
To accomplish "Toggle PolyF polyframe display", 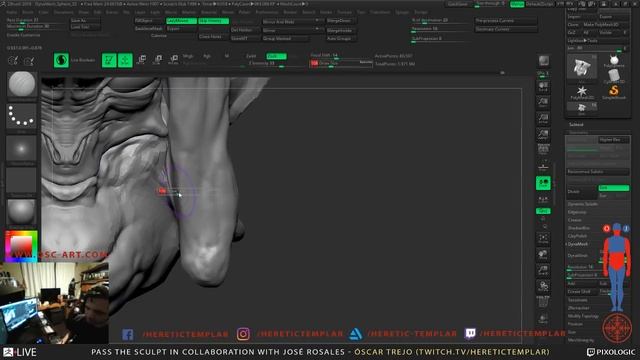I will point(543,303).
